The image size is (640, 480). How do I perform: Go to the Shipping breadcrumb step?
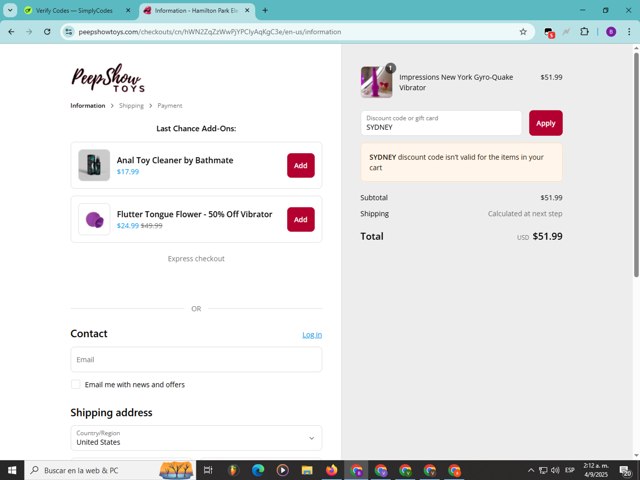[131, 106]
